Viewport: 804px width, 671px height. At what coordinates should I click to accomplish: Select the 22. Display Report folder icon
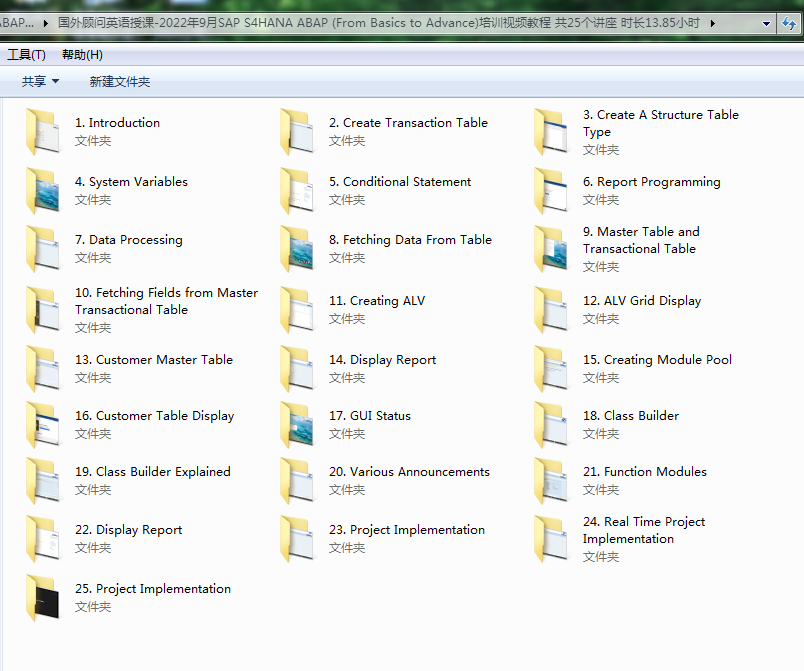click(x=43, y=539)
